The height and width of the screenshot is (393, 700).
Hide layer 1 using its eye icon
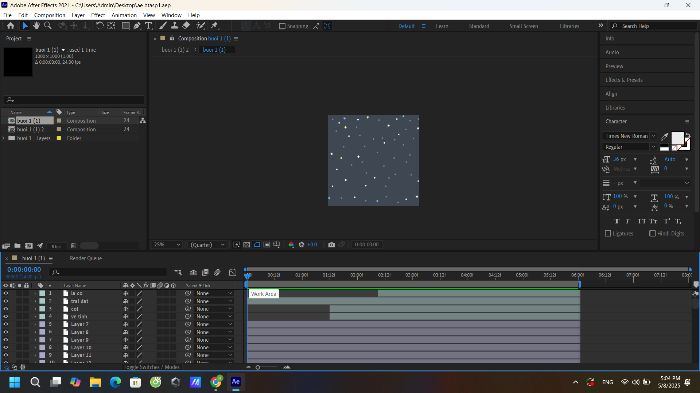click(6, 293)
